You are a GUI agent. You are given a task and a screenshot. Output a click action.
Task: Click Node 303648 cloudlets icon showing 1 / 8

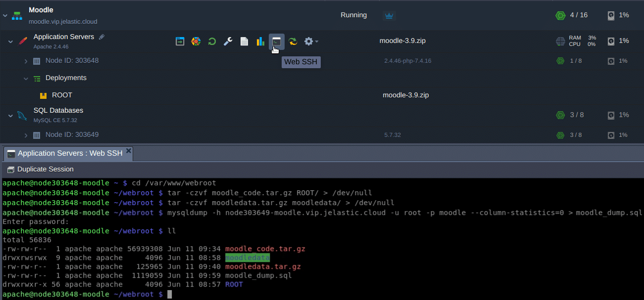pyautogui.click(x=560, y=61)
